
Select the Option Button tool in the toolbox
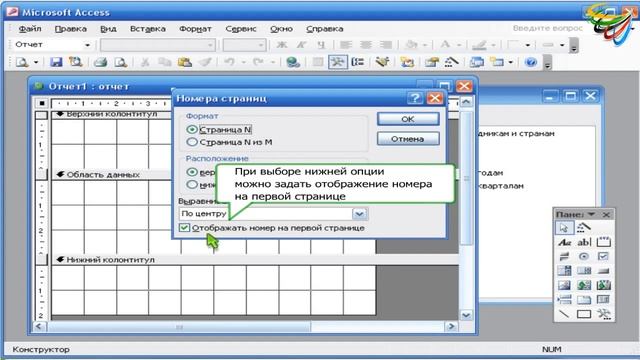click(x=584, y=256)
